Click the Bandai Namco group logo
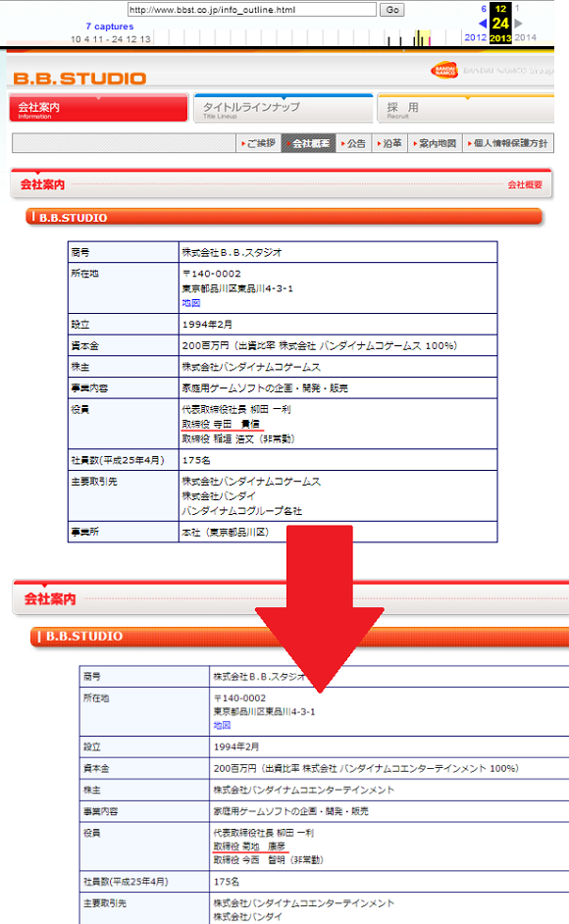The width and height of the screenshot is (569, 924). 444,70
